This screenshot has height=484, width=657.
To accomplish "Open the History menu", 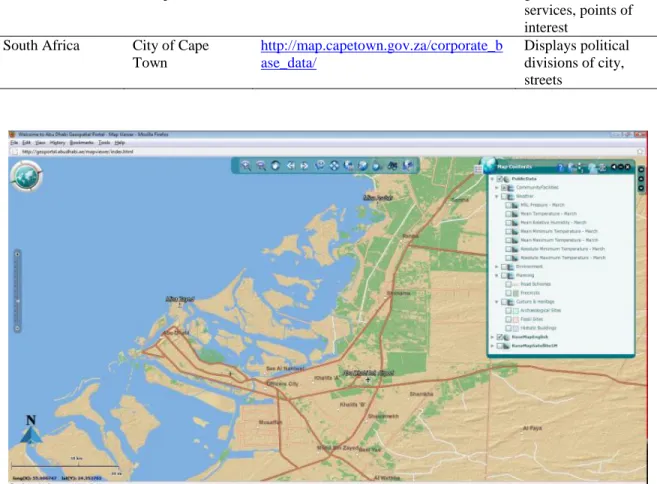I will (x=57, y=143).
